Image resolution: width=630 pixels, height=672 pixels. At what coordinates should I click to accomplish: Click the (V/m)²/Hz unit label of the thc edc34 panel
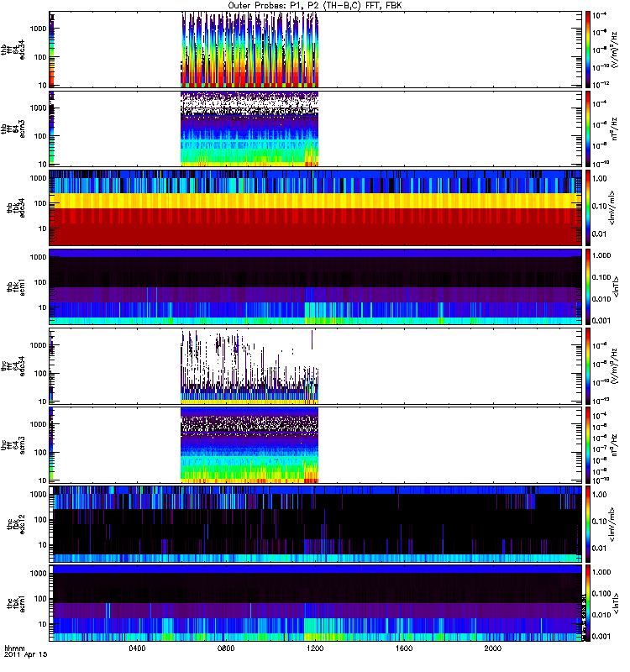(x=614, y=366)
